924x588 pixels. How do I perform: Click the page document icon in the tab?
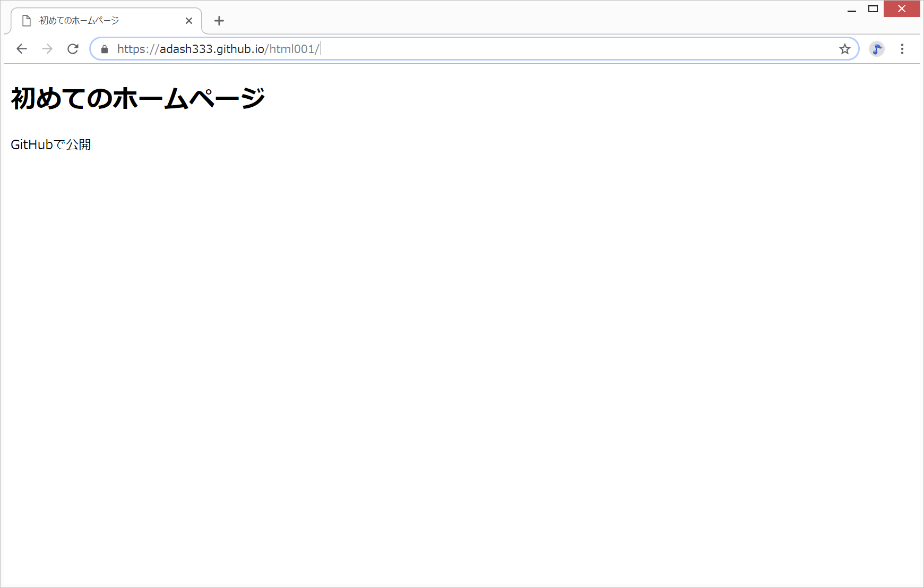27,21
